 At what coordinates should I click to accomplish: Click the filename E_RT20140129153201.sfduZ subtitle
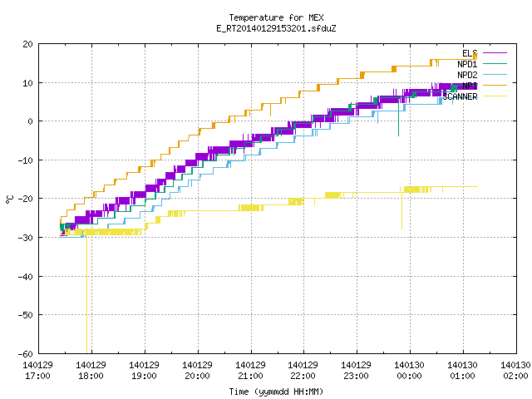pyautogui.click(x=276, y=28)
